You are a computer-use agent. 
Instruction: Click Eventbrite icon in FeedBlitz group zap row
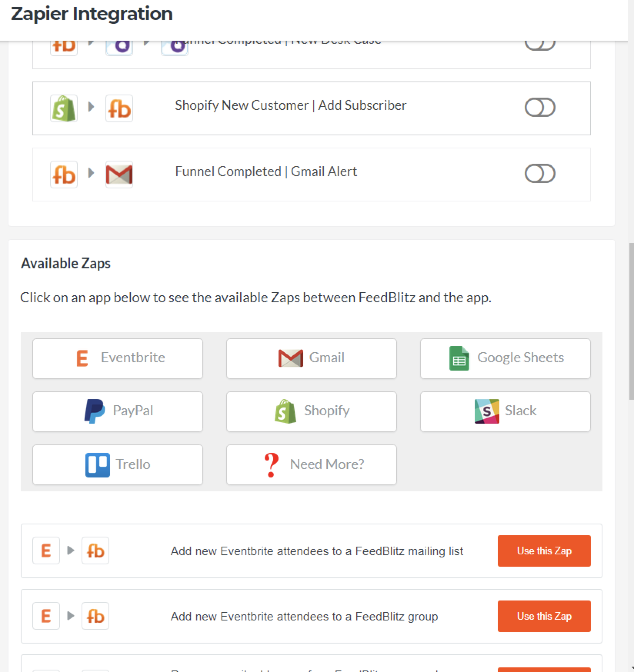46,616
